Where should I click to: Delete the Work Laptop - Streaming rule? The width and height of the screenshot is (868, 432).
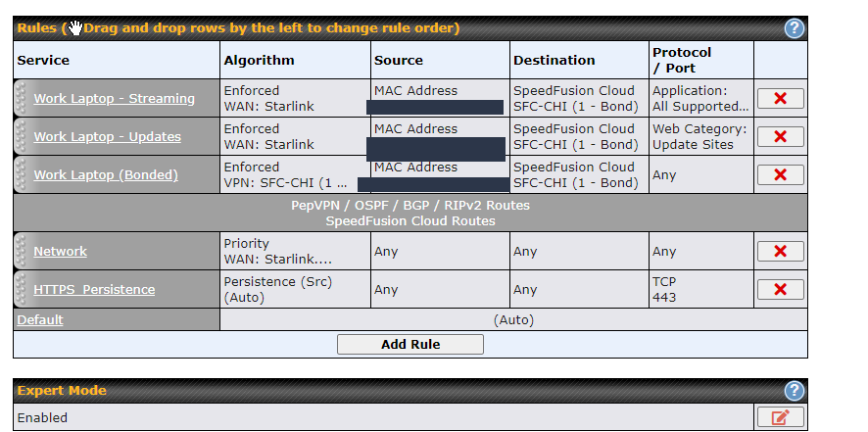tap(780, 98)
